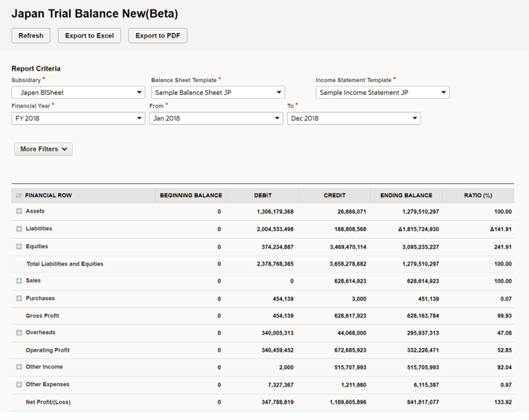
Task: Click Liabilities ratio Δ141.91
Action: click(501, 229)
